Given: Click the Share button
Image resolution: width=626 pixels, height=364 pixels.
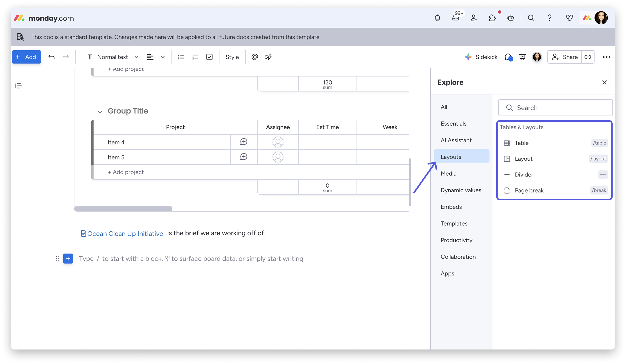Looking at the screenshot, I should tap(564, 57).
